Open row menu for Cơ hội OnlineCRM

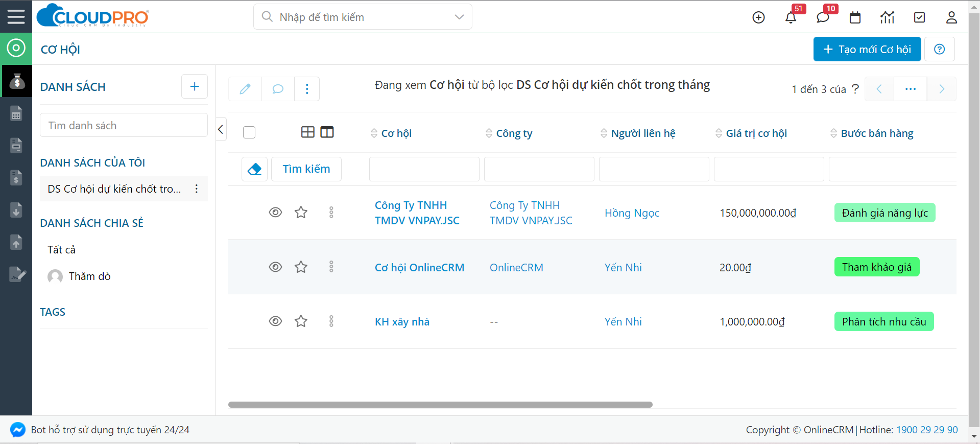(331, 267)
